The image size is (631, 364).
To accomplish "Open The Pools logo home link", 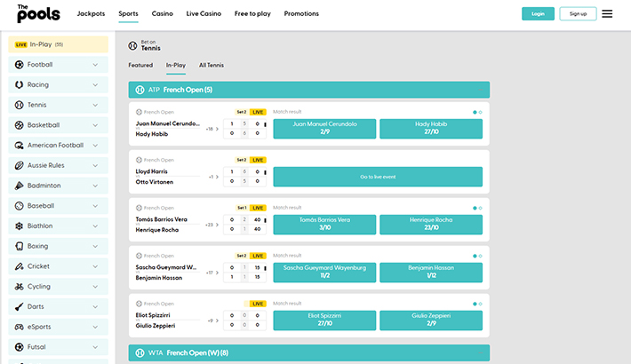I will (x=38, y=13).
